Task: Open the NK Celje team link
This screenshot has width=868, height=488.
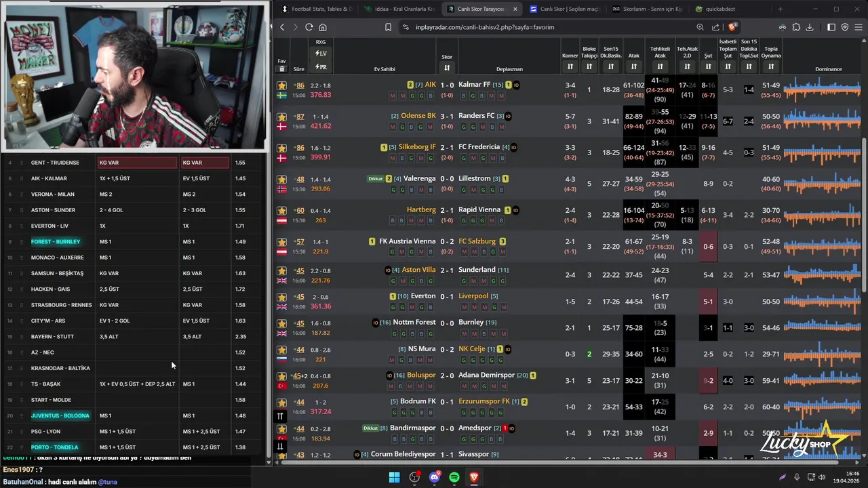Action: [x=472, y=349]
